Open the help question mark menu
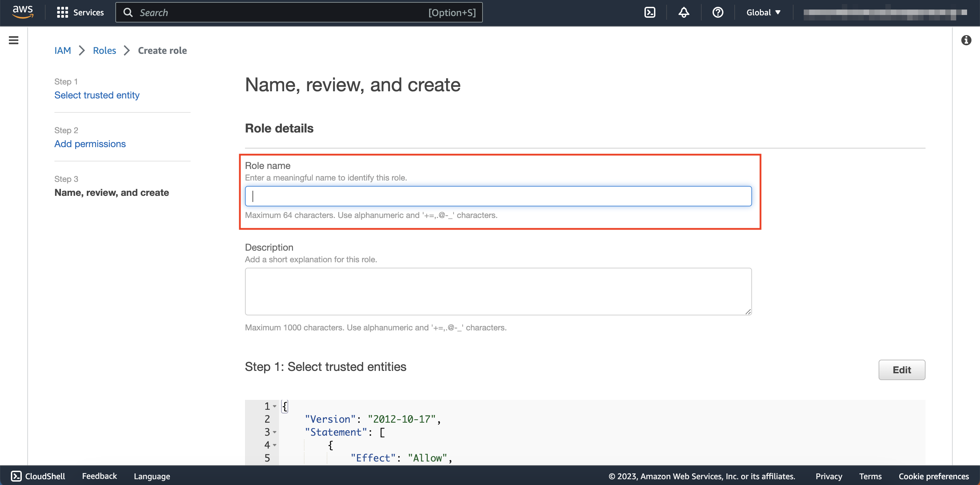Screen dimensions: 980x485 click(x=718, y=13)
